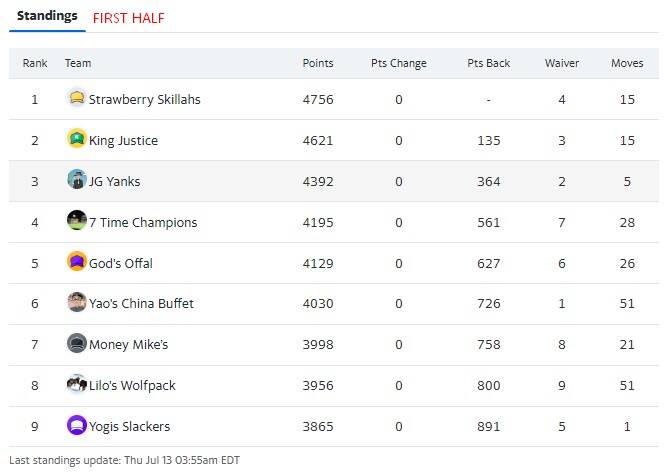Click the Lilo's Wolfpack team name
Image resolution: width=666 pixels, height=474 pixels.
(132, 386)
